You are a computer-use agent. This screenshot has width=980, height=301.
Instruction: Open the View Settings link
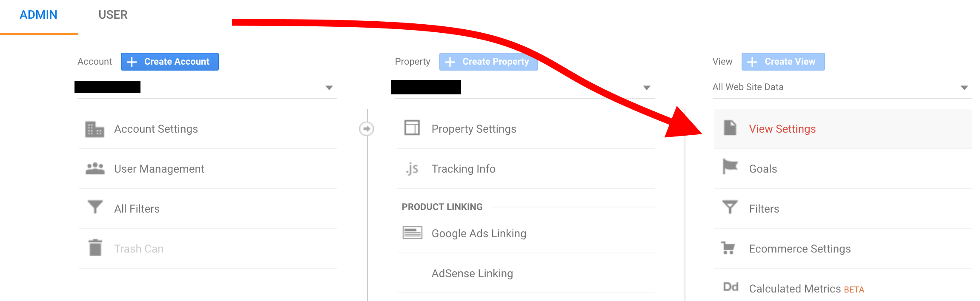point(782,129)
